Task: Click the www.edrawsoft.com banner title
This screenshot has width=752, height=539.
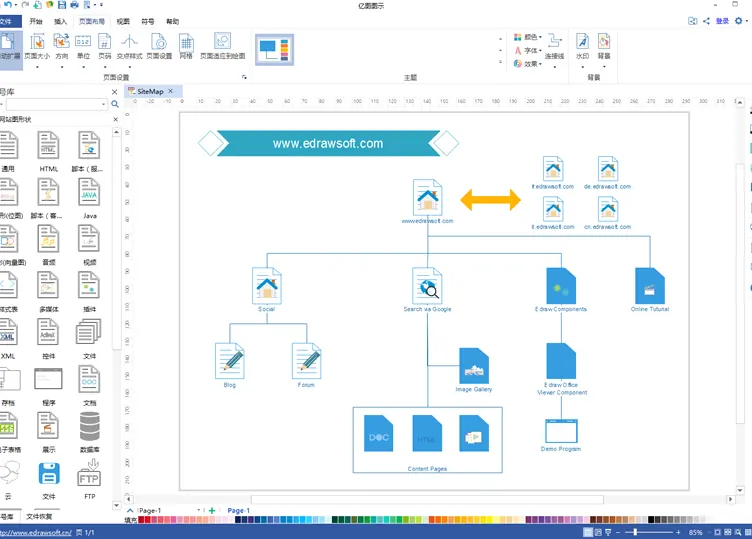Action: coord(328,143)
